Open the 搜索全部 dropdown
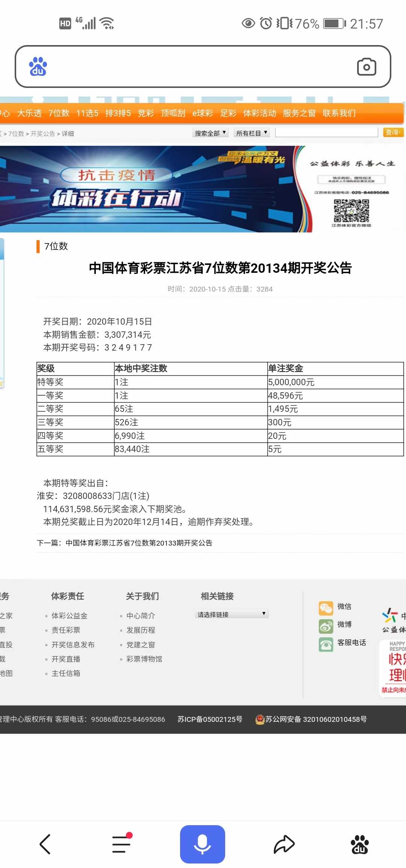Viewport: 406px width, 868px height. pos(211,133)
